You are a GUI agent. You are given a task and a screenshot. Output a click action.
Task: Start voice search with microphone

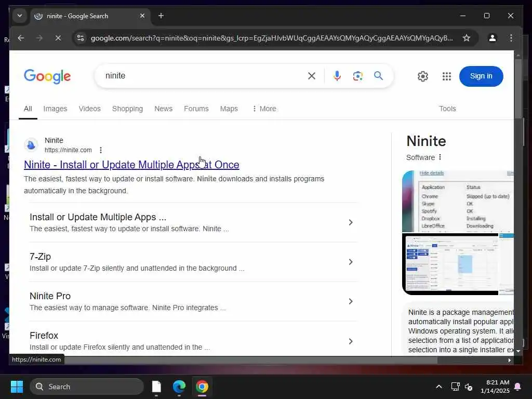337,76
